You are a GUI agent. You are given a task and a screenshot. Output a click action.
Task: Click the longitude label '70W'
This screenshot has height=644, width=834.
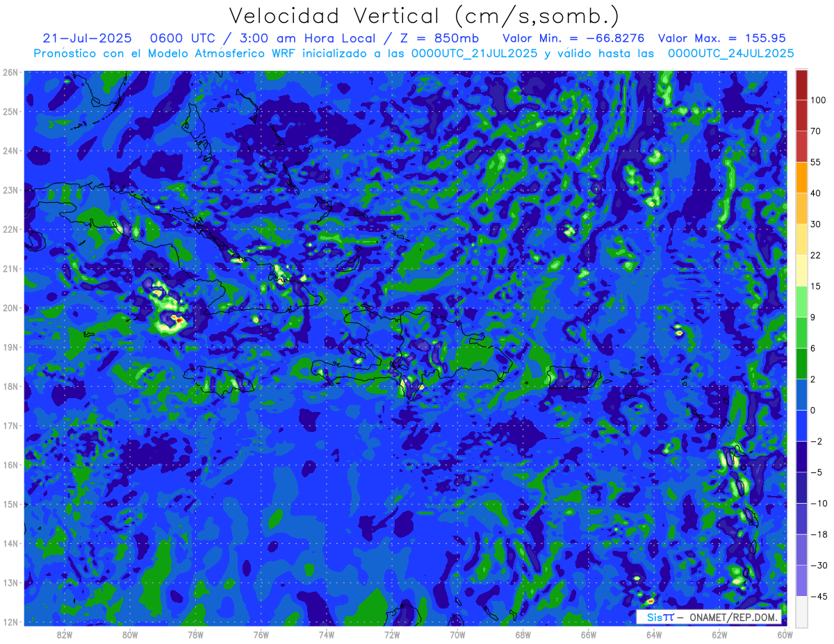457,634
